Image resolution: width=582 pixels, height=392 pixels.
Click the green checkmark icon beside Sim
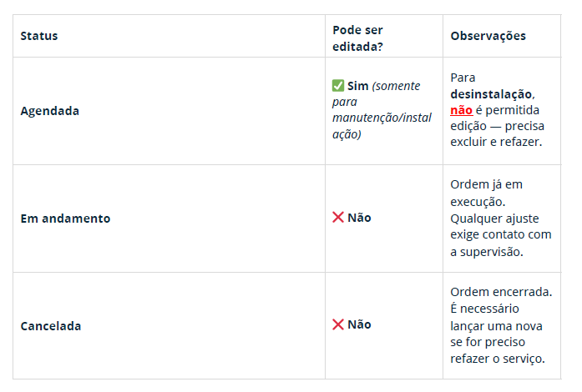coord(338,86)
